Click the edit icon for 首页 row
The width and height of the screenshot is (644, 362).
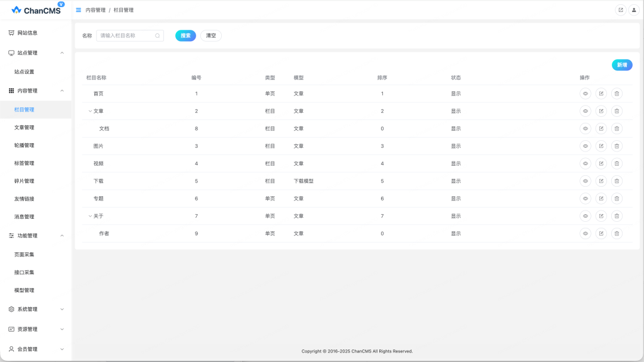(601, 94)
